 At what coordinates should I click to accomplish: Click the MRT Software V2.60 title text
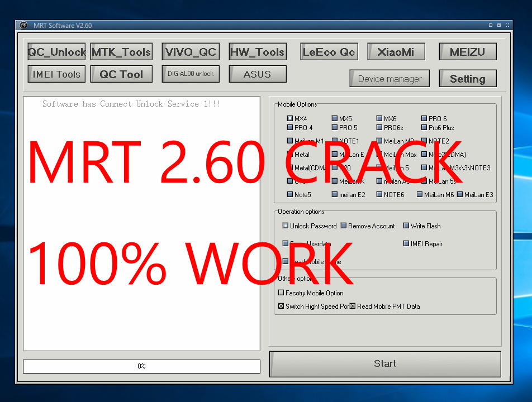(x=63, y=26)
